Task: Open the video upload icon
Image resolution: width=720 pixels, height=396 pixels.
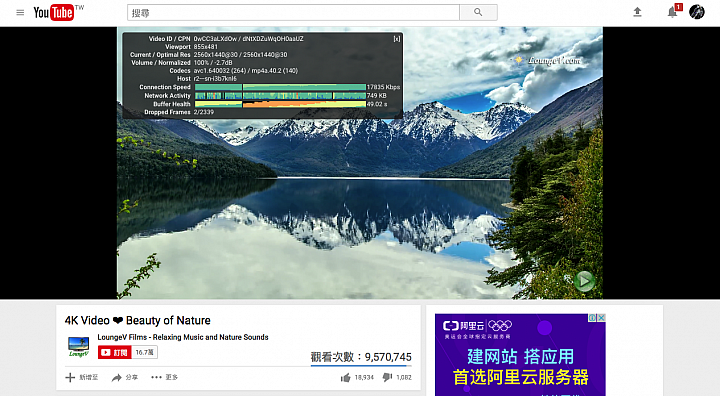Action: click(x=637, y=12)
